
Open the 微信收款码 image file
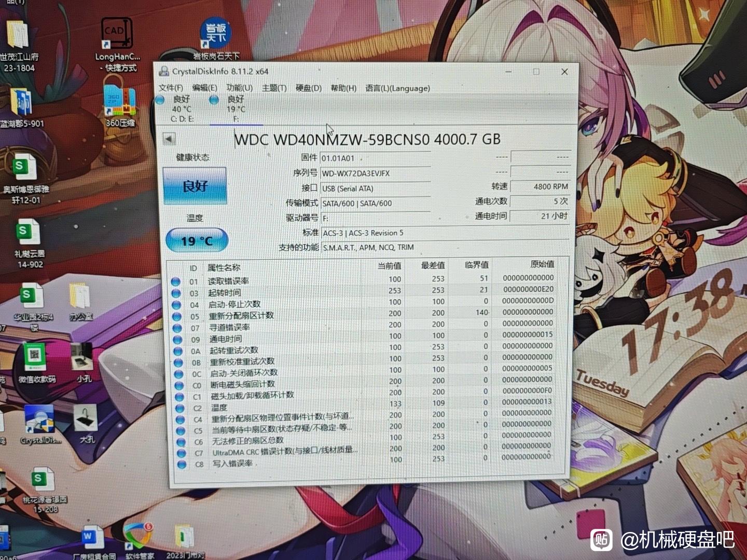click(36, 363)
